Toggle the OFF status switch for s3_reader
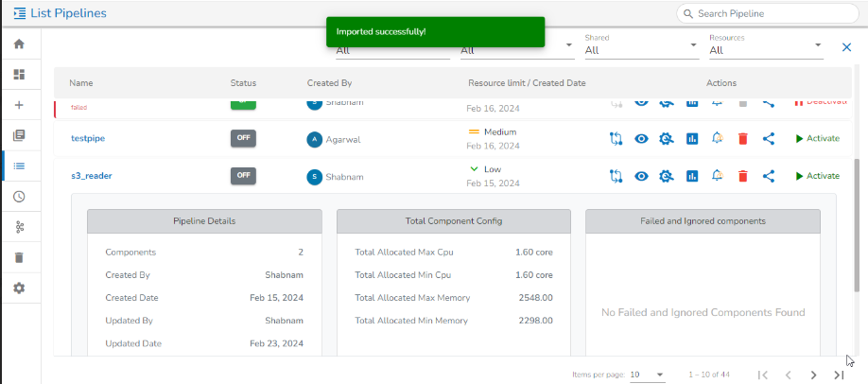This screenshot has width=868, height=384. point(243,175)
